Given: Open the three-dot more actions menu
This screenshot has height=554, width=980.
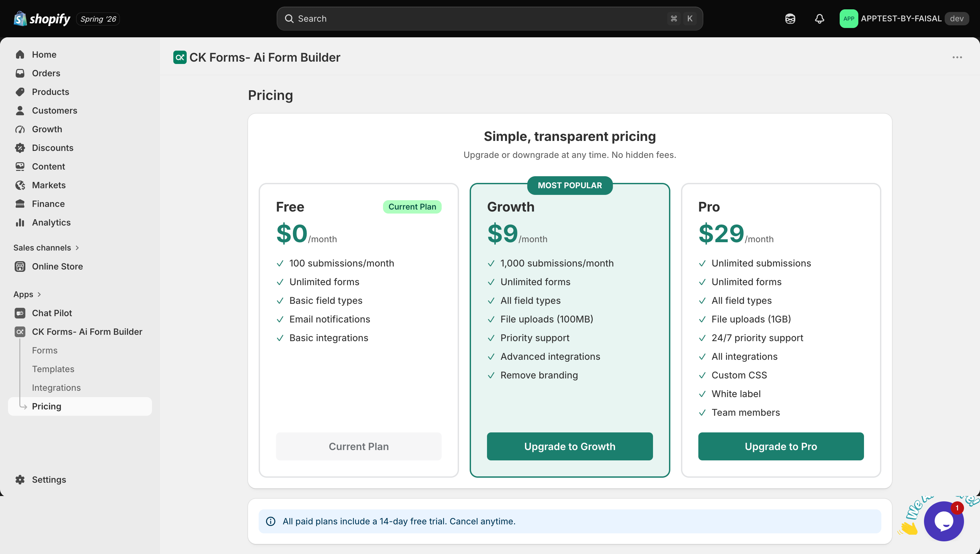Looking at the screenshot, I should [957, 57].
